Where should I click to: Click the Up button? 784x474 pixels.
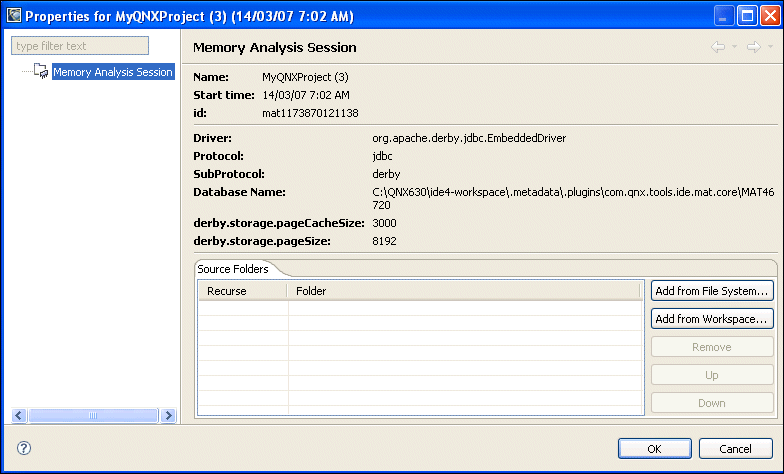coord(711,375)
